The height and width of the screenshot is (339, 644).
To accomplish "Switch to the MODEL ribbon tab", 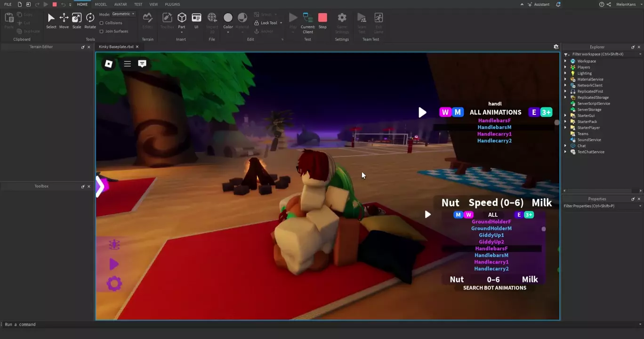I will [x=101, y=4].
